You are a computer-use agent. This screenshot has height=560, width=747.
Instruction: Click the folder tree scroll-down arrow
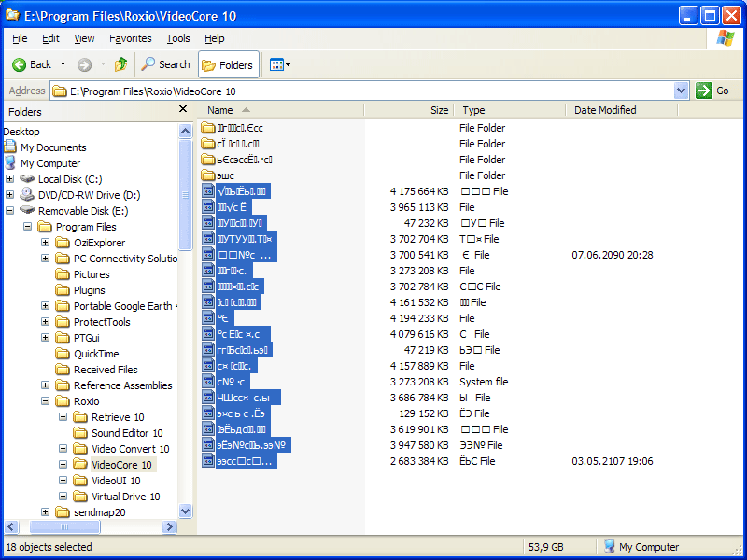pyautogui.click(x=185, y=511)
